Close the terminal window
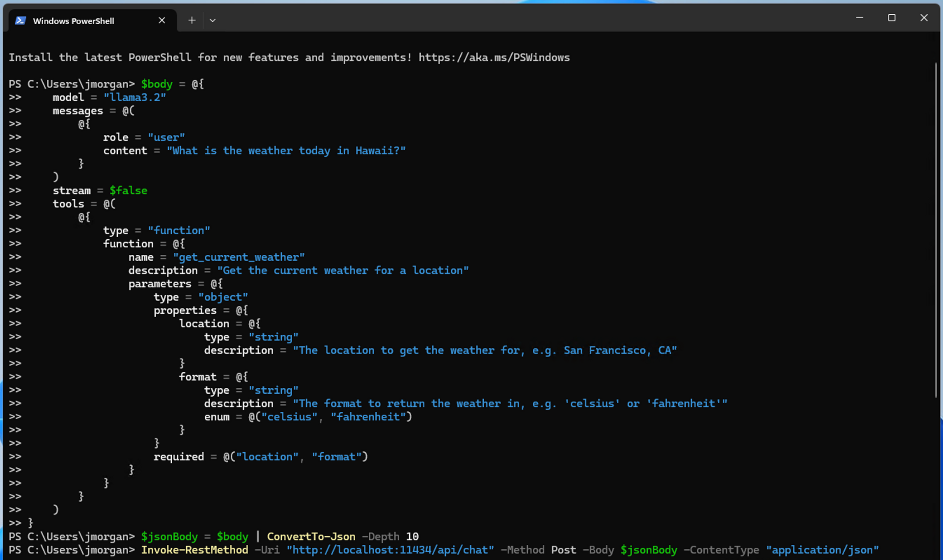This screenshot has width=943, height=560. pyautogui.click(x=924, y=17)
